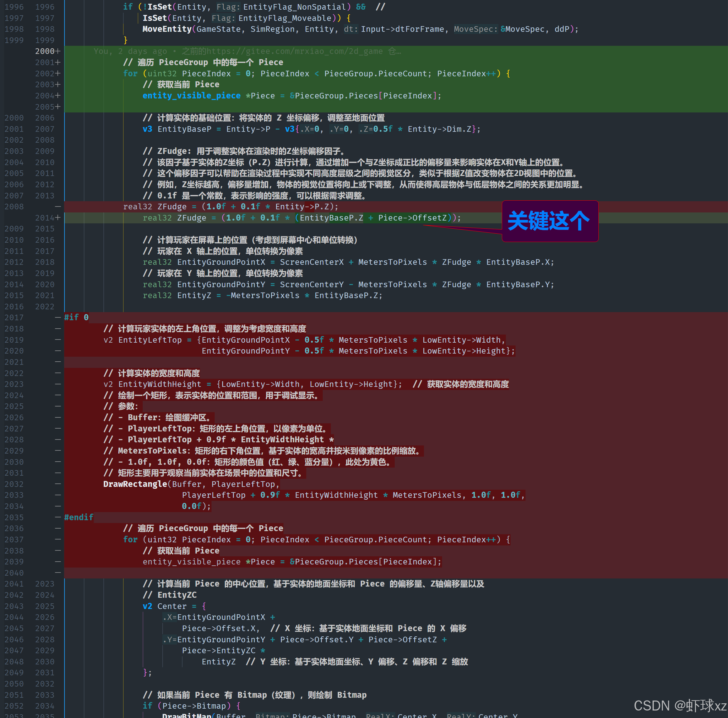Click the EntityZ declaration on line 2021
Screen dimensions: 728x718
tap(262, 295)
